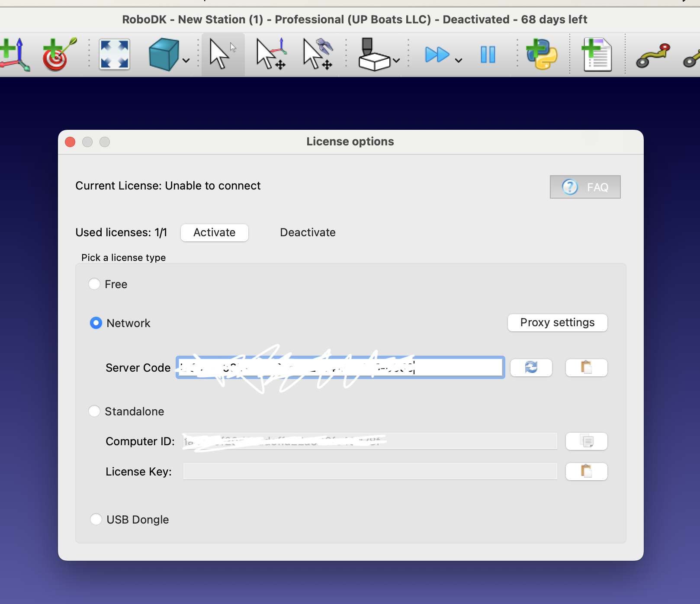The image size is (700, 604).
Task: Click into the License Key field
Action: click(370, 472)
